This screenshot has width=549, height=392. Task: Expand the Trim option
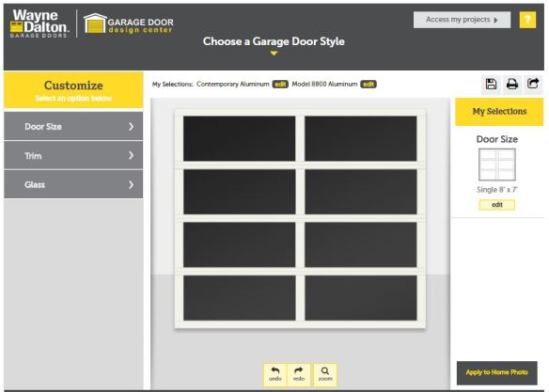73,155
